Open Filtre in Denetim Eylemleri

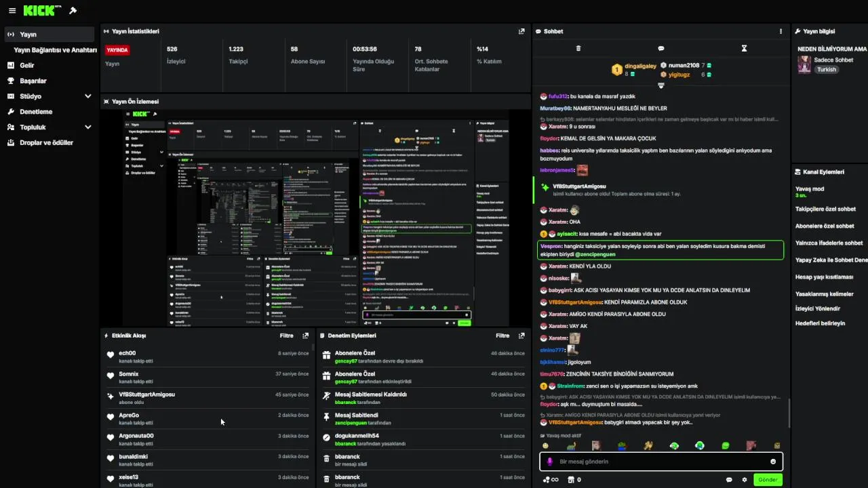502,335
